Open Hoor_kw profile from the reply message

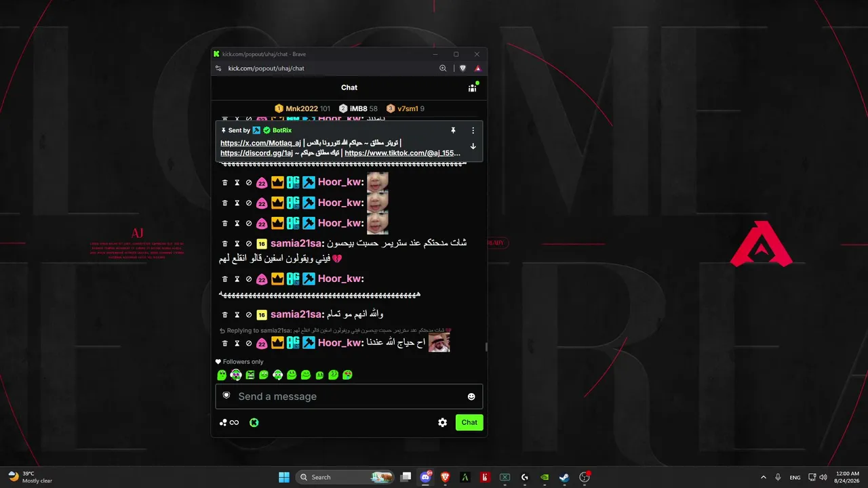340,343
